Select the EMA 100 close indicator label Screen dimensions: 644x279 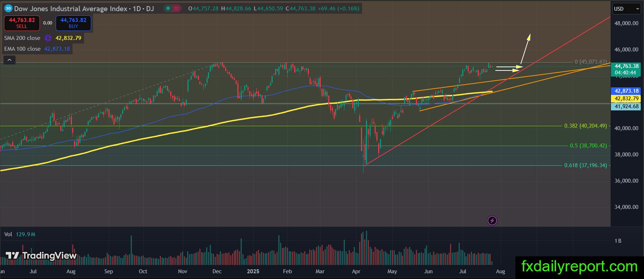coord(22,49)
